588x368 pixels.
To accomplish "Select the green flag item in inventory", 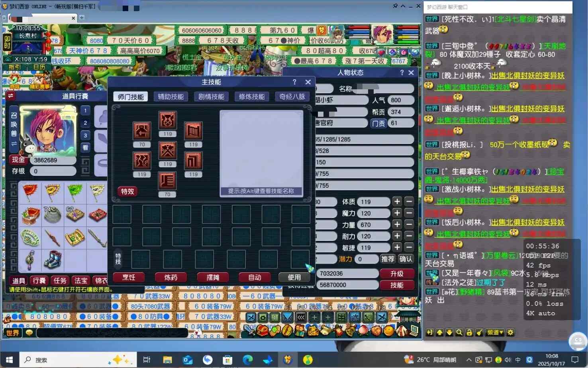I will [75, 193].
